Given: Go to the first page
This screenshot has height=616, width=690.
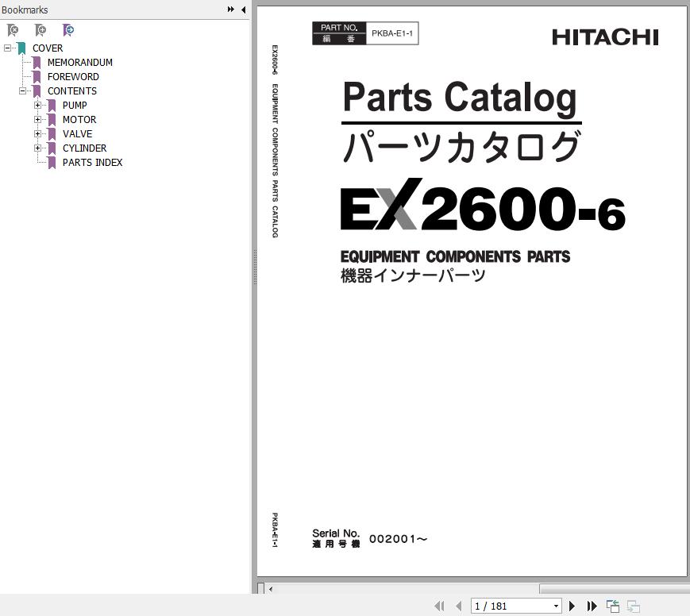Looking at the screenshot, I should point(439,606).
